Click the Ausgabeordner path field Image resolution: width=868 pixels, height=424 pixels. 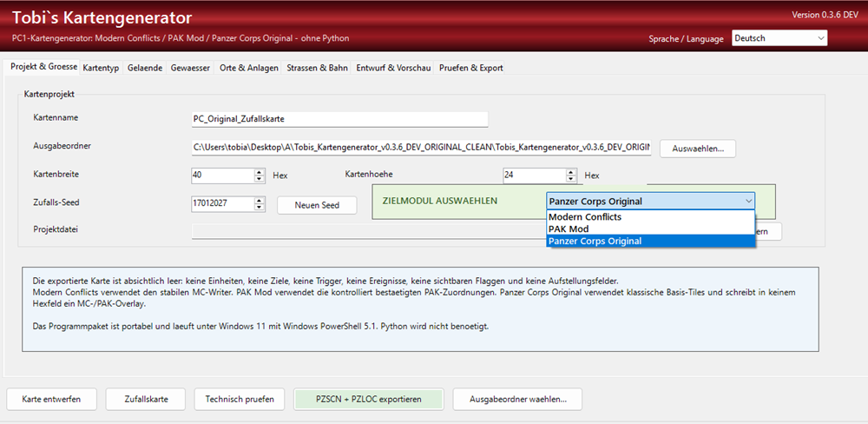coord(421,148)
